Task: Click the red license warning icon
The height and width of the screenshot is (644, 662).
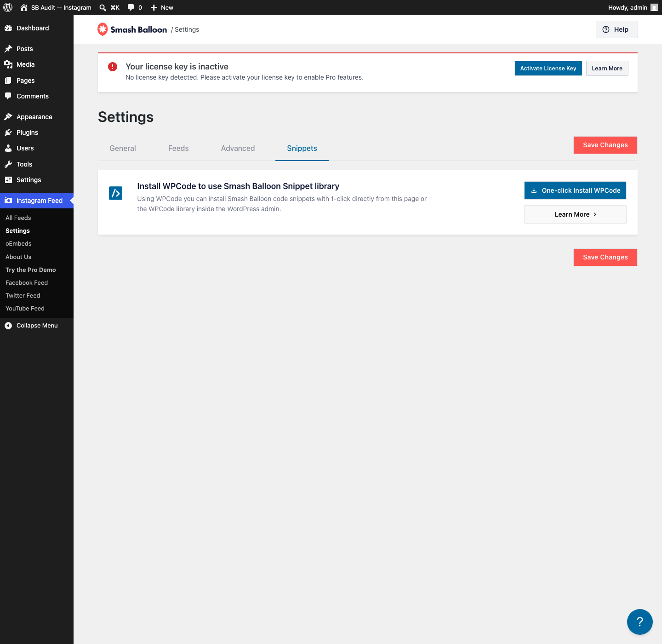Action: click(113, 67)
